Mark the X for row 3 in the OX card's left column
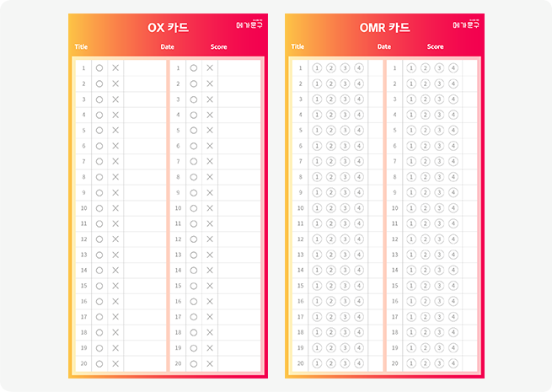This screenshot has width=552, height=392. click(115, 99)
